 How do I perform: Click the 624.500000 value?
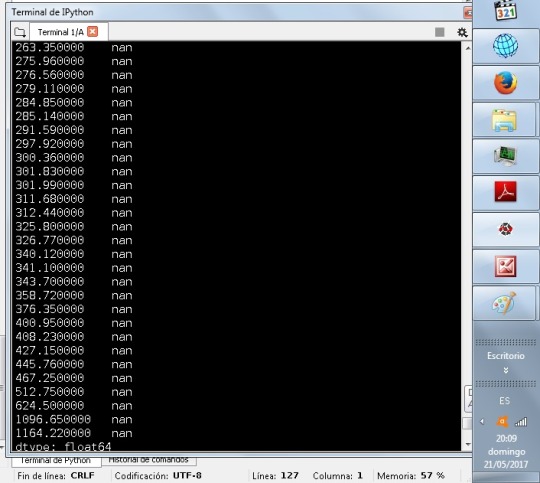(50, 405)
